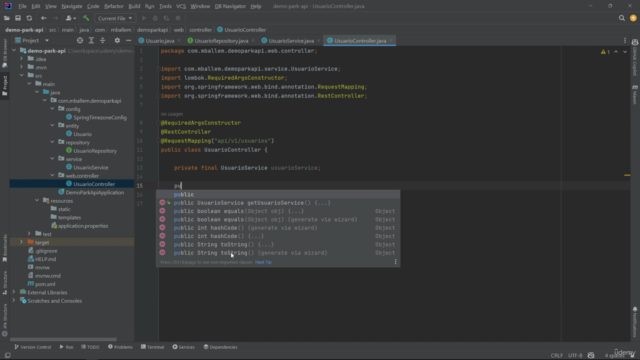Open SpringTimezoneConfig in project tree

pos(100,117)
